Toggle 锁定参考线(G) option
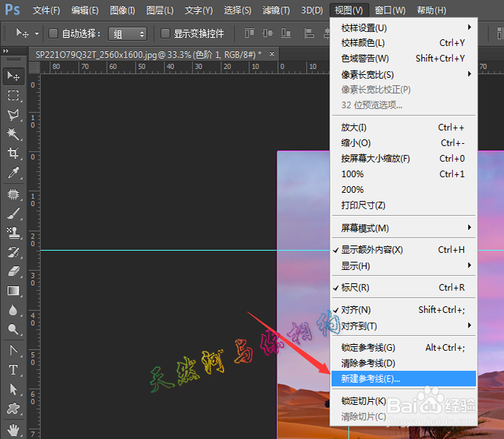 404,348
